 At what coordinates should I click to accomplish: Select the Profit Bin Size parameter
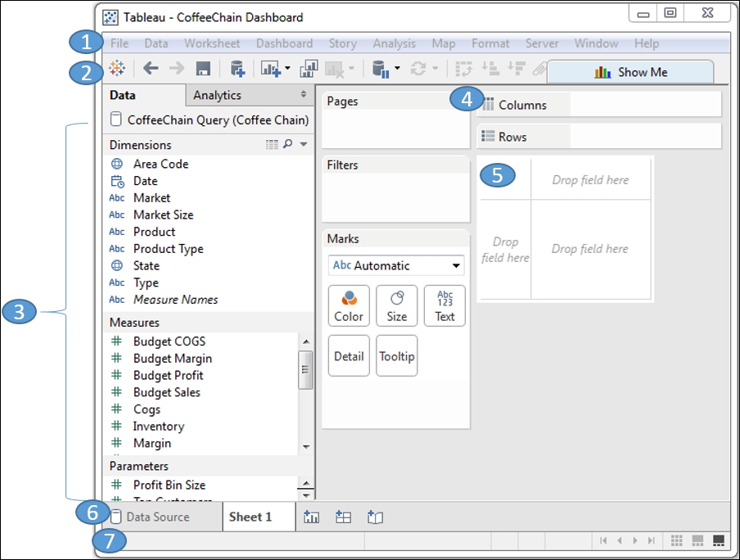169,485
